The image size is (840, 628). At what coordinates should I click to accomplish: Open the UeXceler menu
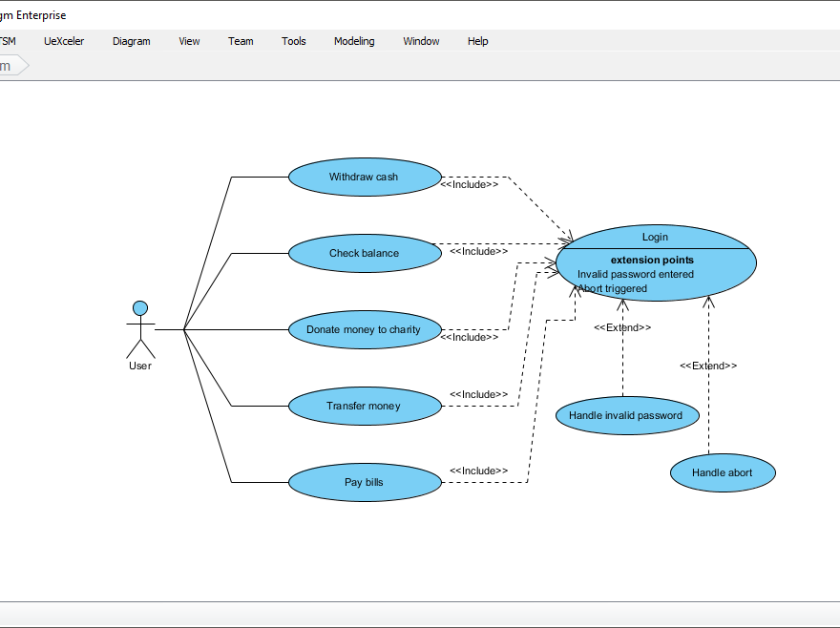pyautogui.click(x=63, y=41)
